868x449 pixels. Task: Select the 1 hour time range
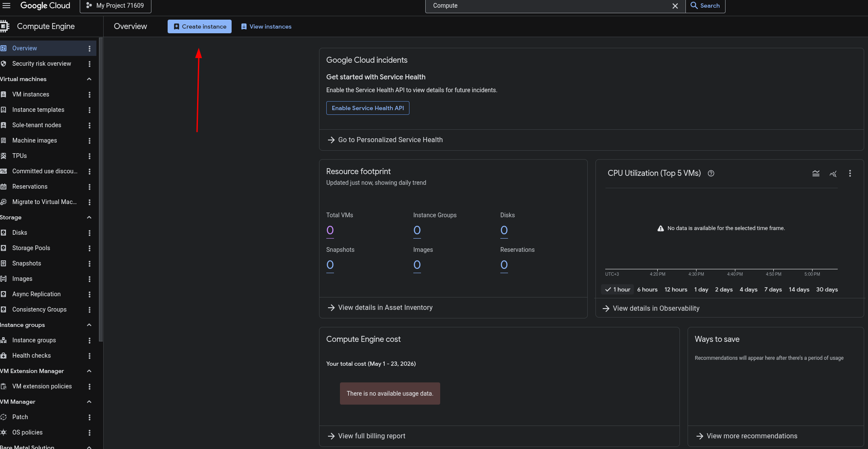point(618,289)
